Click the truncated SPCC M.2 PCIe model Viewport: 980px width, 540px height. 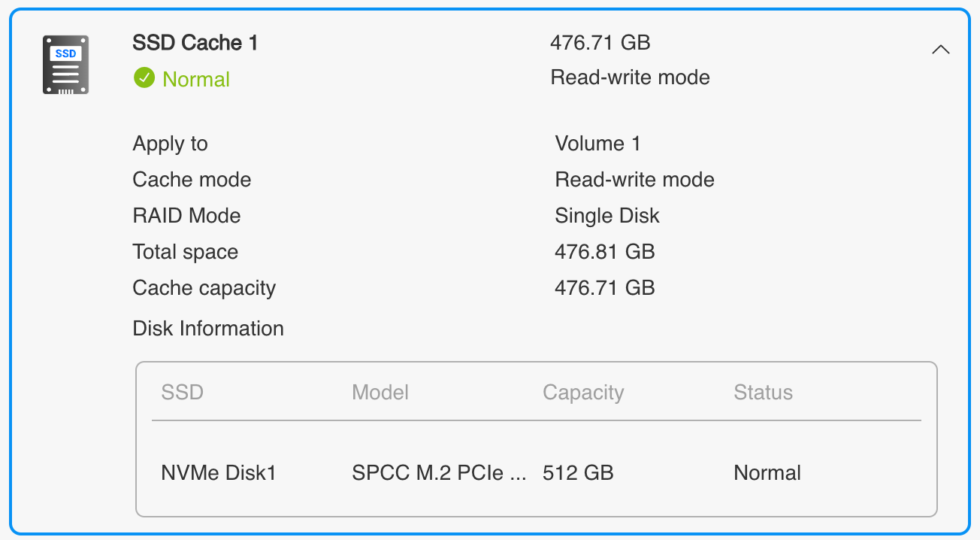click(x=439, y=473)
